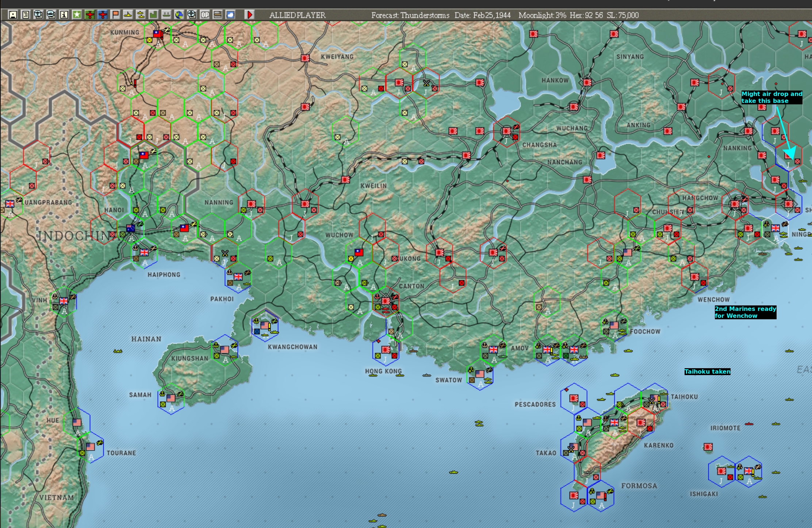Image resolution: width=812 pixels, height=528 pixels.
Task: Select the US flag base at Tourane
Action: 90,447
